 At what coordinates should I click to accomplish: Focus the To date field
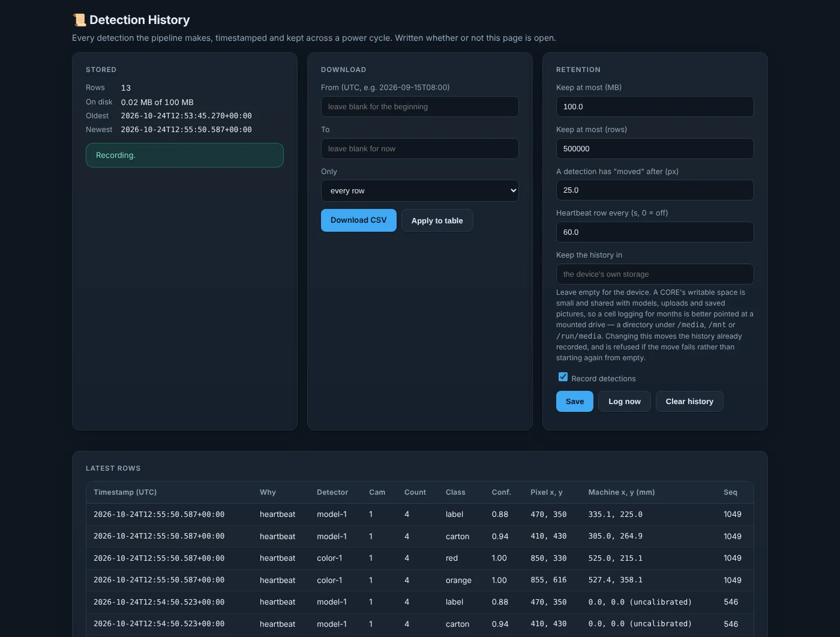click(420, 149)
